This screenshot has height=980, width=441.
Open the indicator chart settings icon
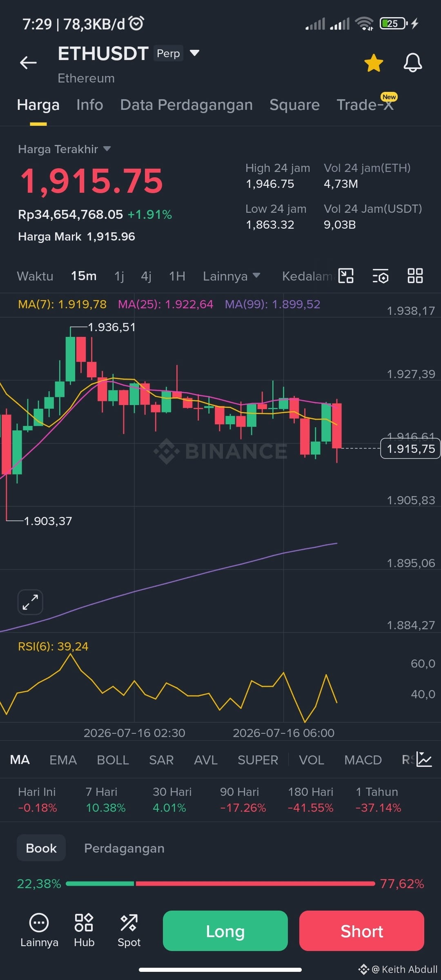pyautogui.click(x=424, y=759)
